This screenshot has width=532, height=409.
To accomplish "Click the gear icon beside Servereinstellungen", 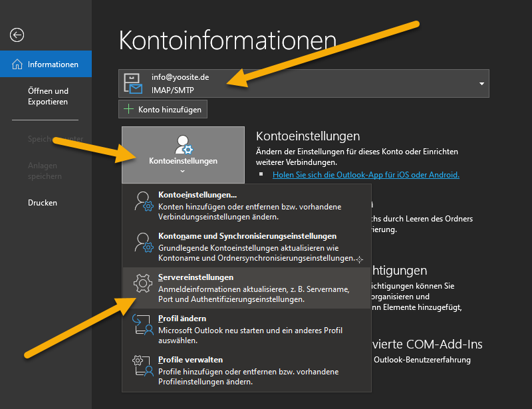I will [x=143, y=284].
